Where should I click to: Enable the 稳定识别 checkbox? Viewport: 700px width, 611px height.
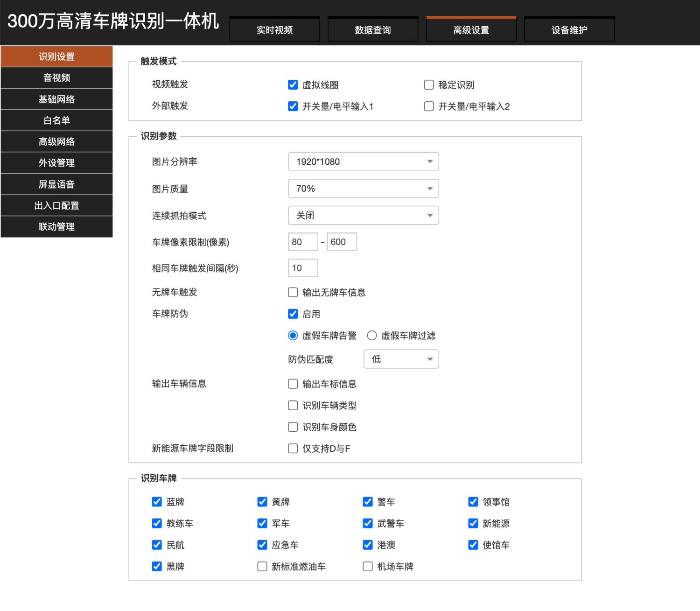(429, 85)
